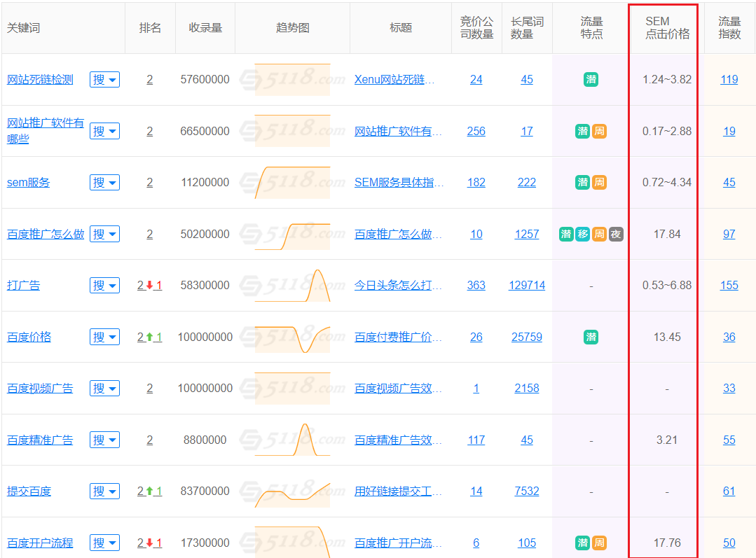Image resolution: width=756 pixels, height=558 pixels.
Task: Click the rank number 2 for 百度视频广告
Action: pos(149,388)
